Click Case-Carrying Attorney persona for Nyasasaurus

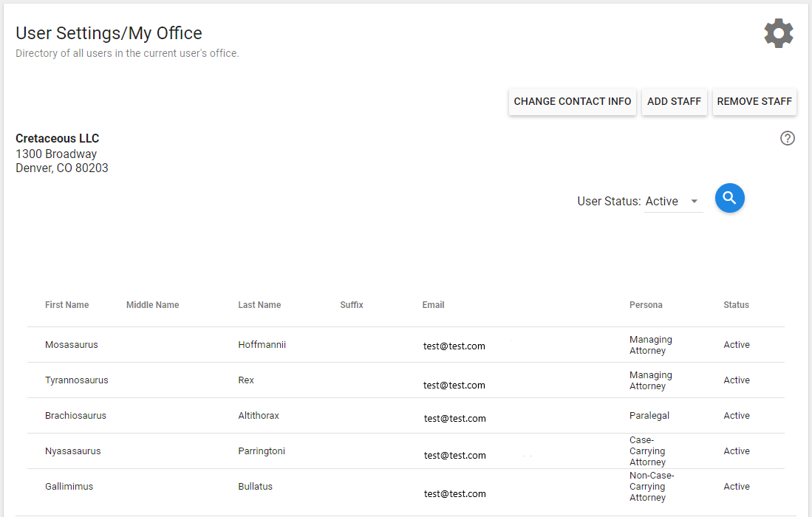point(648,451)
